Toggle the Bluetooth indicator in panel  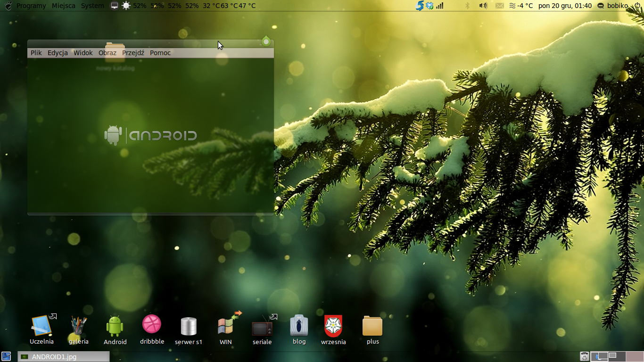(468, 6)
